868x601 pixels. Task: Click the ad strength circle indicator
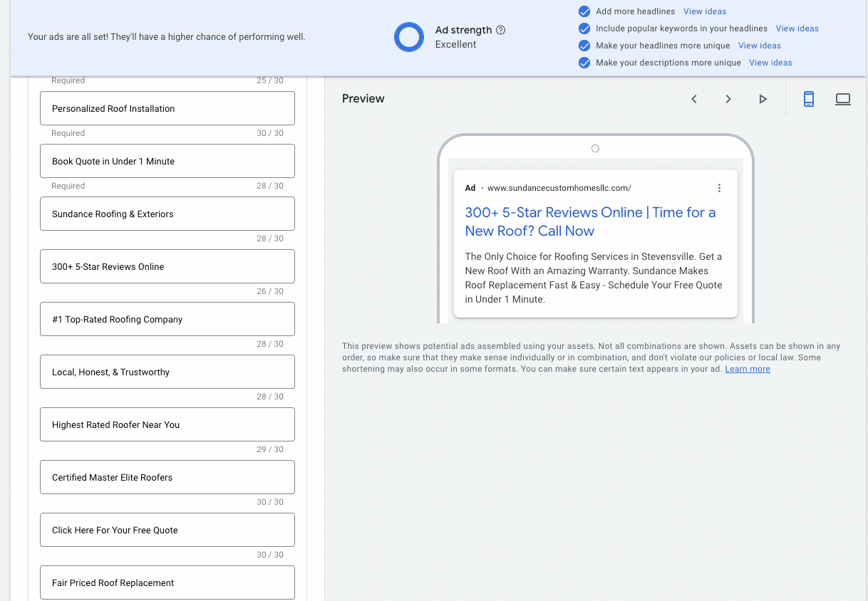click(409, 37)
